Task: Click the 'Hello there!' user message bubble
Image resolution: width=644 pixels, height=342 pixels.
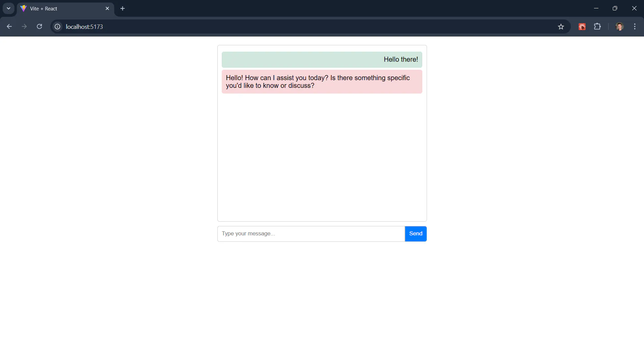Action: coord(322,60)
